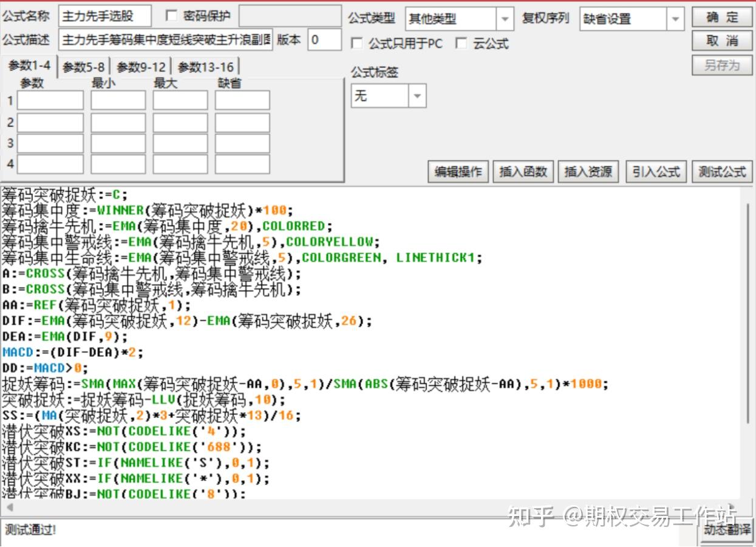Click the 插入资源 button
This screenshot has width=756, height=547.
(588, 172)
